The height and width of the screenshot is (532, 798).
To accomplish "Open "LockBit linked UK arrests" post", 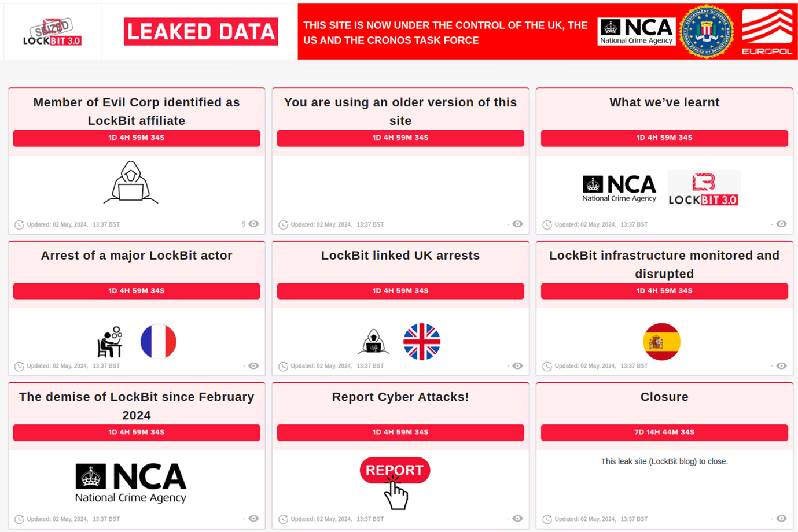I will (400, 256).
